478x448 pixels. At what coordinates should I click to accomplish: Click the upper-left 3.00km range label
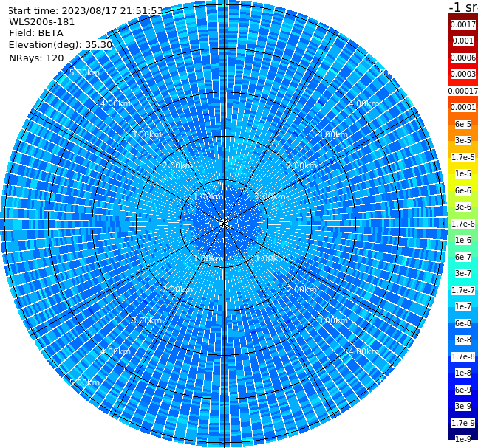146,134
